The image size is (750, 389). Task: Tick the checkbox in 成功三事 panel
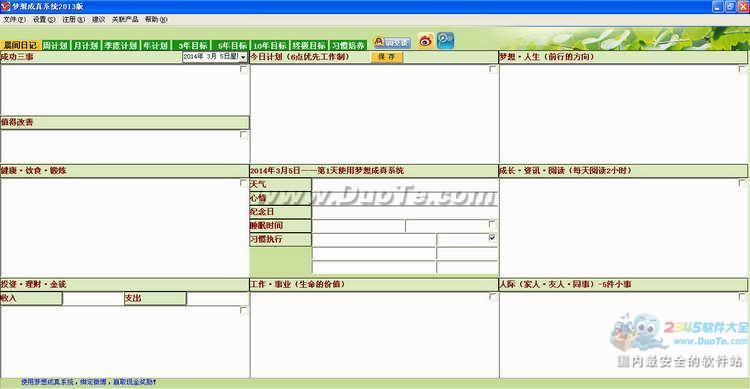point(243,69)
